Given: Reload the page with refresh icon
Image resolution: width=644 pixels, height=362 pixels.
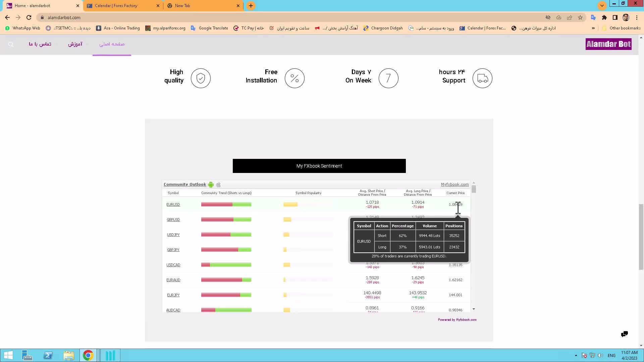Looking at the screenshot, I should pos(29,17).
